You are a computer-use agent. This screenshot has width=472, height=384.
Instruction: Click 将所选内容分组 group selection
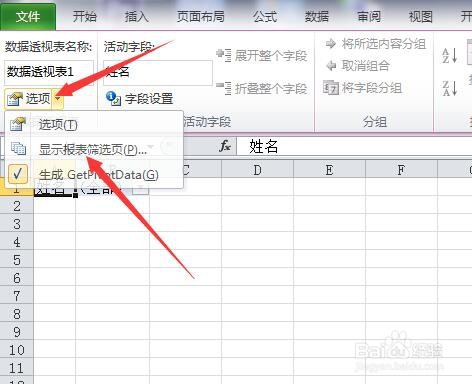coord(376,44)
